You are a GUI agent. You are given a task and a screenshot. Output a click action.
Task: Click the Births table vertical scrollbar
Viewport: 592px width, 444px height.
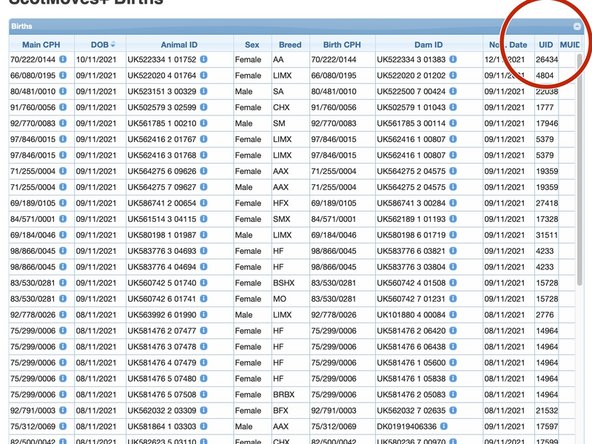tap(580, 170)
